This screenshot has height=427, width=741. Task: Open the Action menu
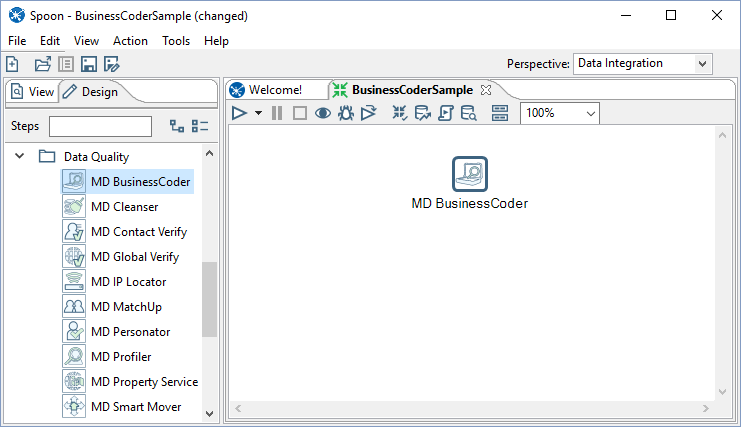pos(130,41)
